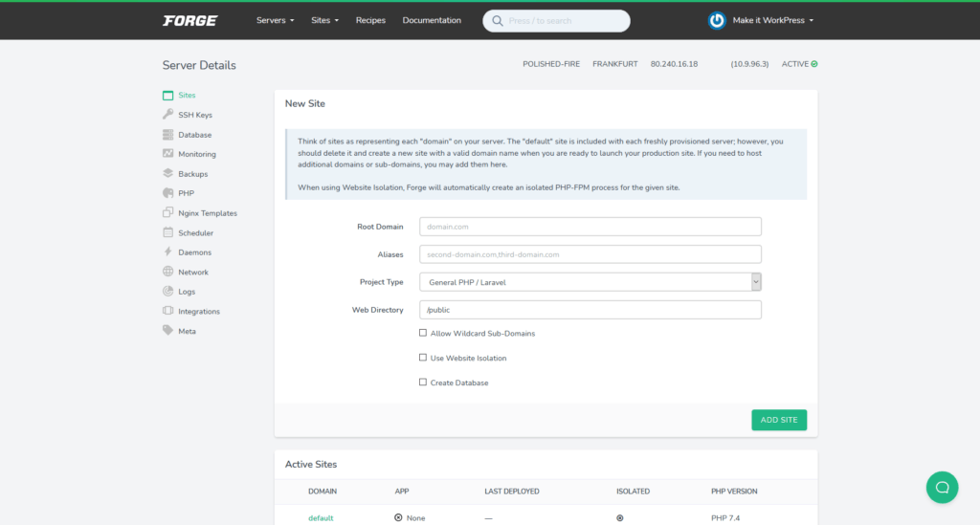
Task: Click the Aliases input field
Action: pyautogui.click(x=590, y=254)
